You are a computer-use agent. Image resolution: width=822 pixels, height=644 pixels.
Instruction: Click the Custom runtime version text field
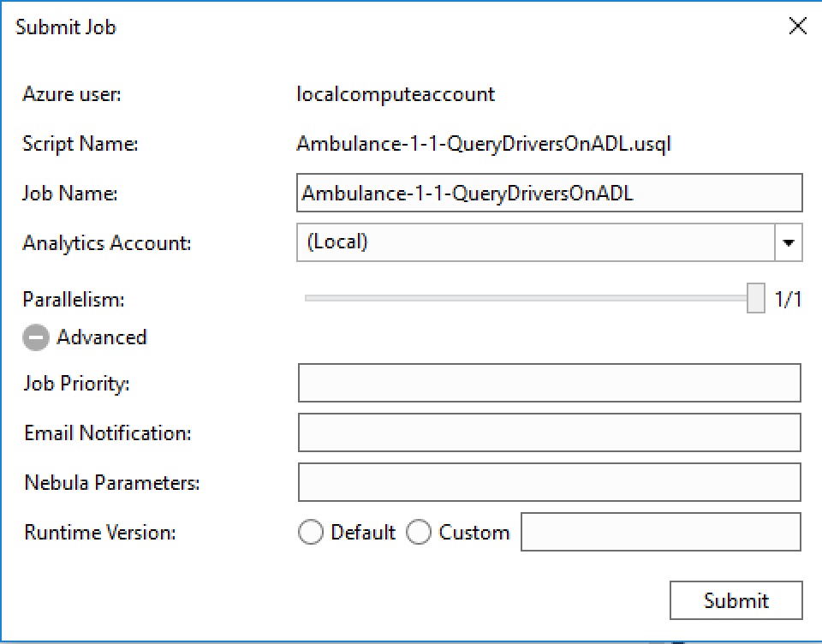660,532
